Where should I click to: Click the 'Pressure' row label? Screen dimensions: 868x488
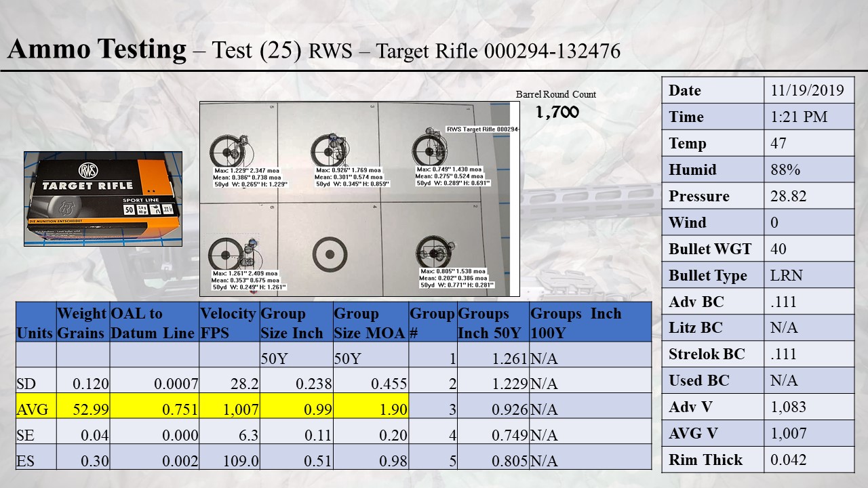(699, 196)
